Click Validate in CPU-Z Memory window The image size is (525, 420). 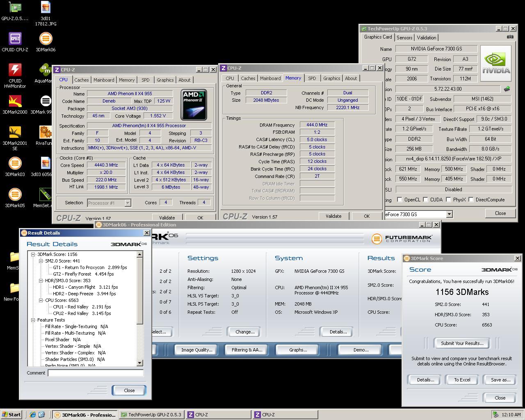click(333, 216)
